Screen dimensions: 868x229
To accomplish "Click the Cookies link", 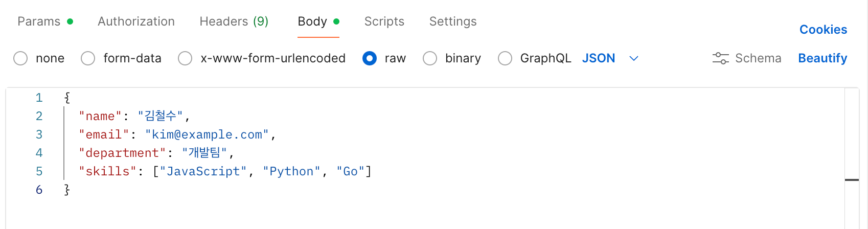I will tap(823, 30).
